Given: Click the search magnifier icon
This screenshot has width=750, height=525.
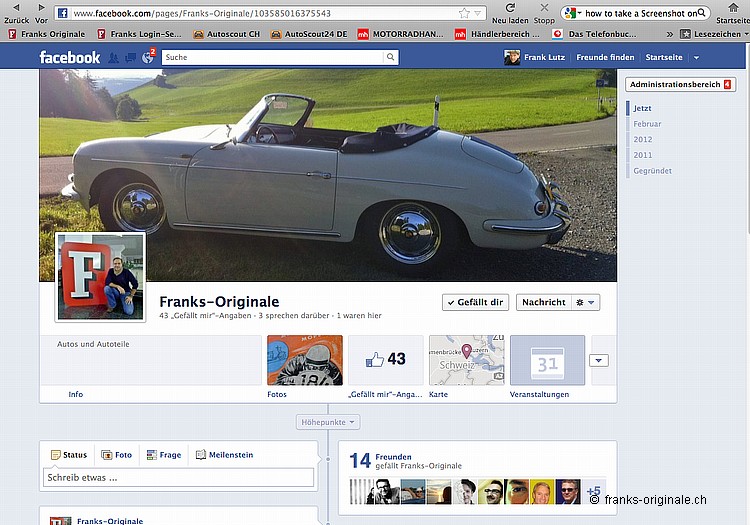Looking at the screenshot, I should click(391, 58).
